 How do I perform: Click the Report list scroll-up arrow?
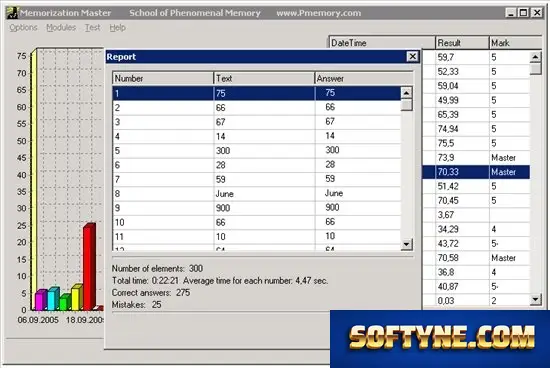pos(406,93)
